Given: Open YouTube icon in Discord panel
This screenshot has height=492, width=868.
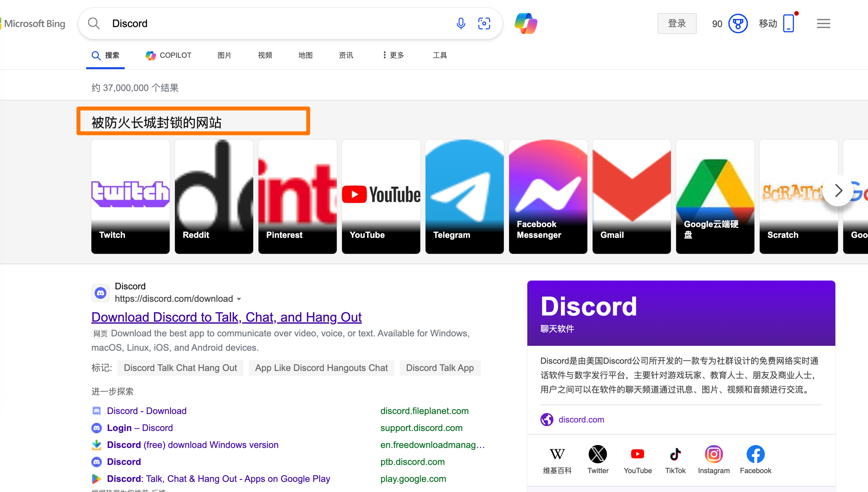Looking at the screenshot, I should 637,454.
